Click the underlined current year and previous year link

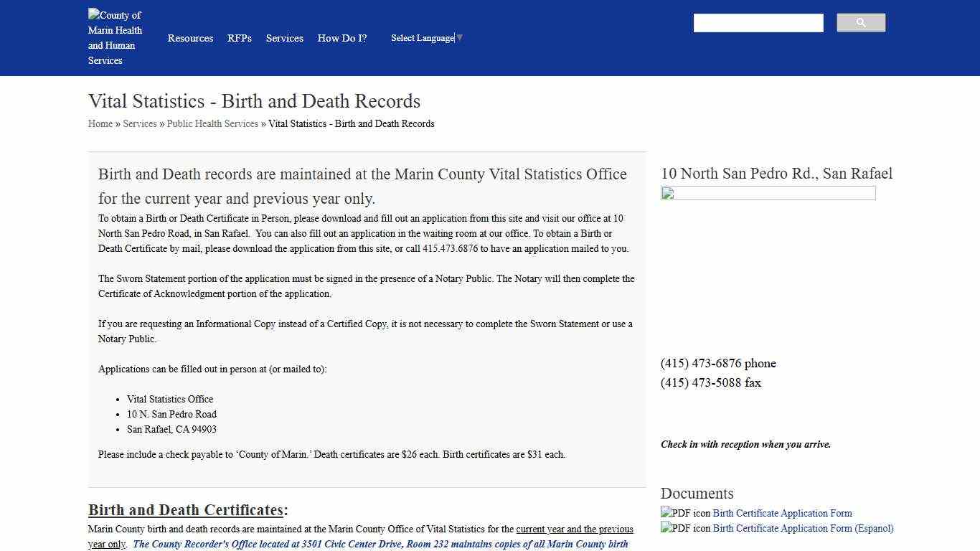573,529
